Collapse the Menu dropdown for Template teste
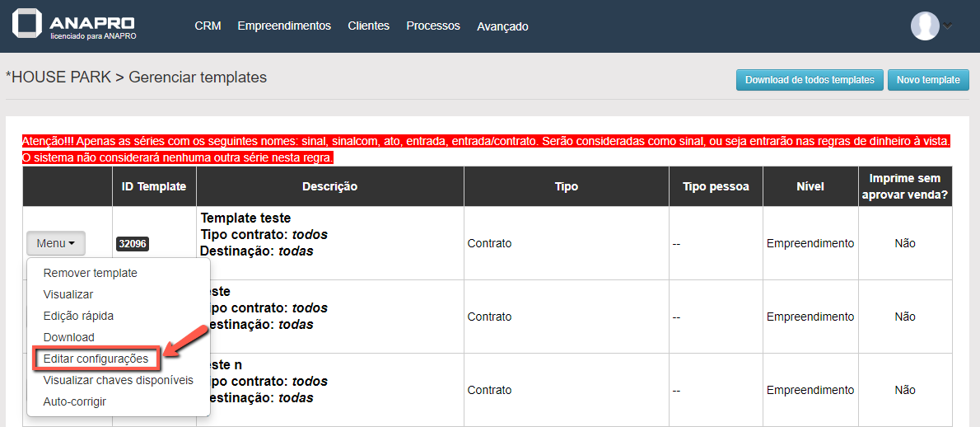The image size is (980, 427). (x=55, y=243)
